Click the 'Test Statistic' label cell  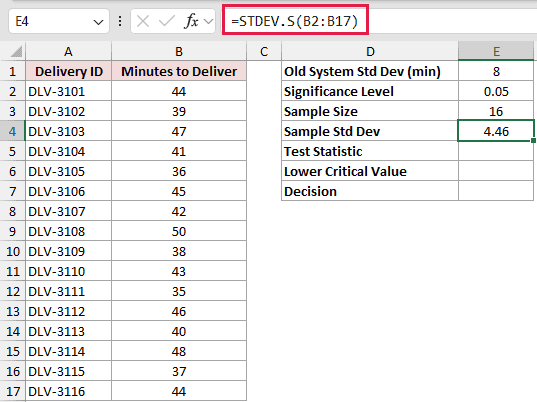click(x=370, y=151)
